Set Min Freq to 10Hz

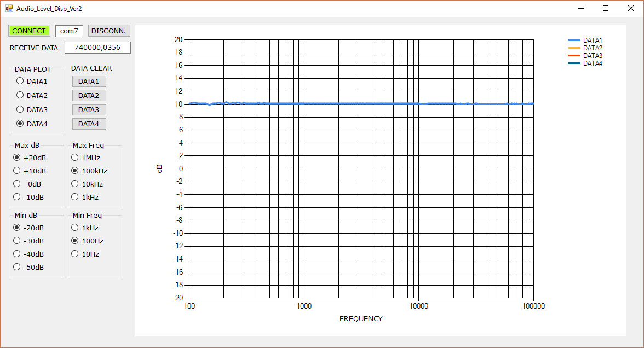pos(75,254)
